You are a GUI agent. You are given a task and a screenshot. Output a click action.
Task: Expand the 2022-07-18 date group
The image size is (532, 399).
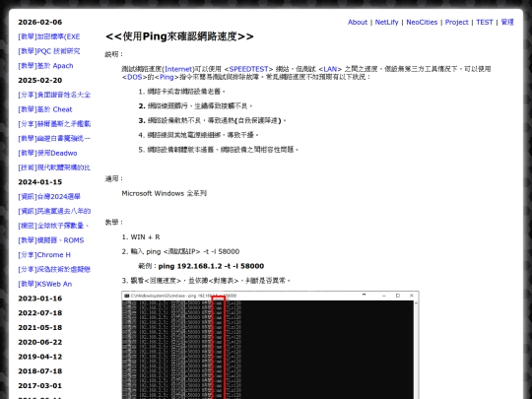pos(40,313)
